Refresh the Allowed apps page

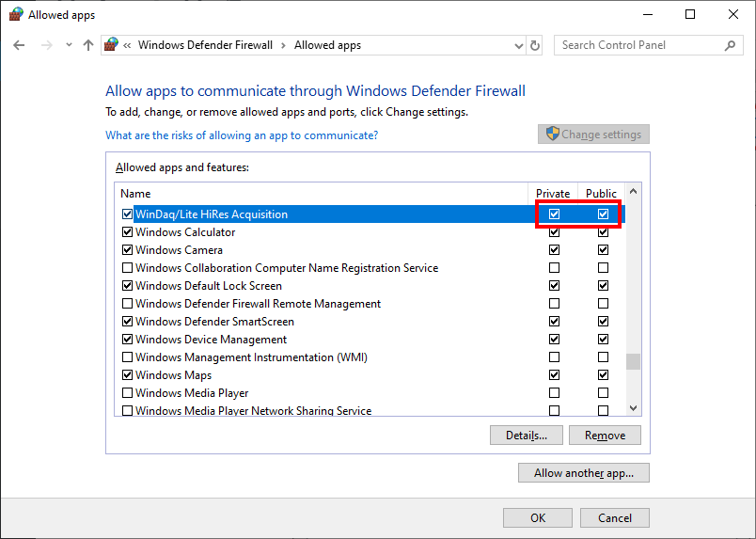535,45
